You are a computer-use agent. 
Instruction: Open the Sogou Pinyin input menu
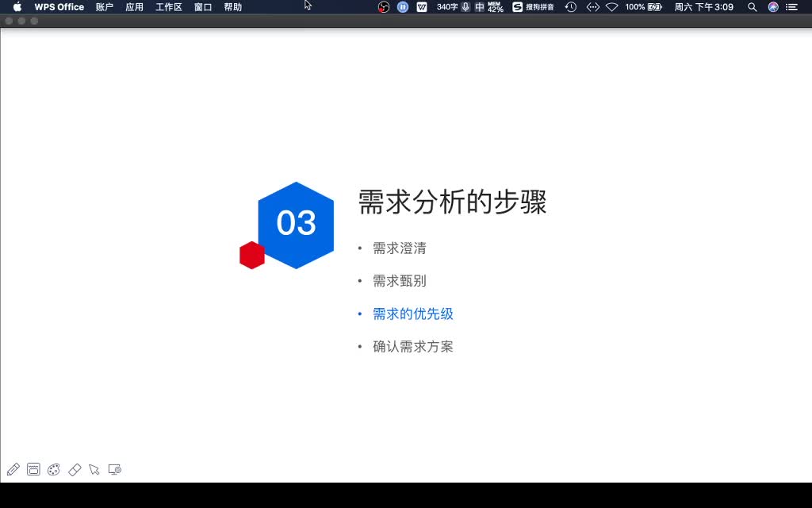point(534,6)
